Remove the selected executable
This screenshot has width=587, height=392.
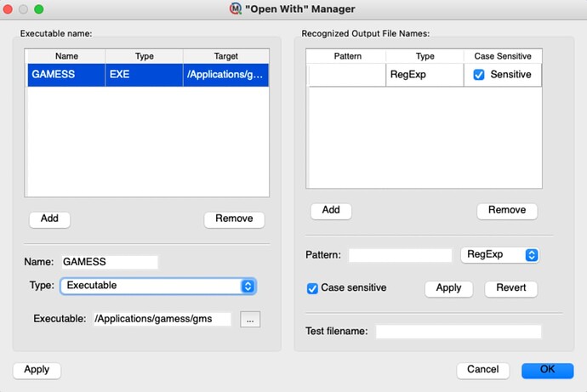tap(234, 219)
